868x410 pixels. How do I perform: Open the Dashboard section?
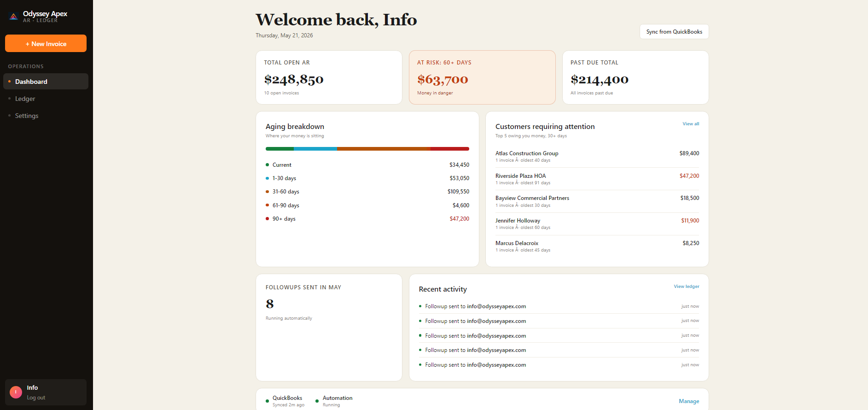click(x=46, y=82)
